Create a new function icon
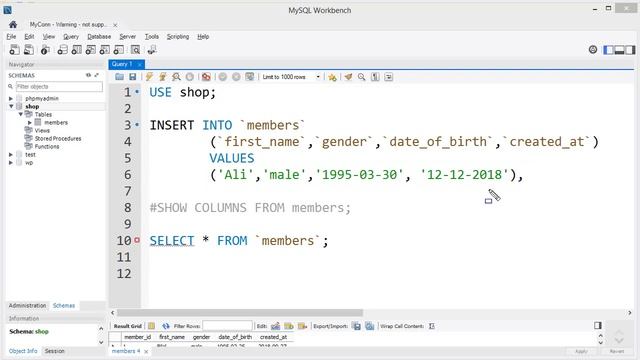Screen dimensions: 640x360 (119, 50)
